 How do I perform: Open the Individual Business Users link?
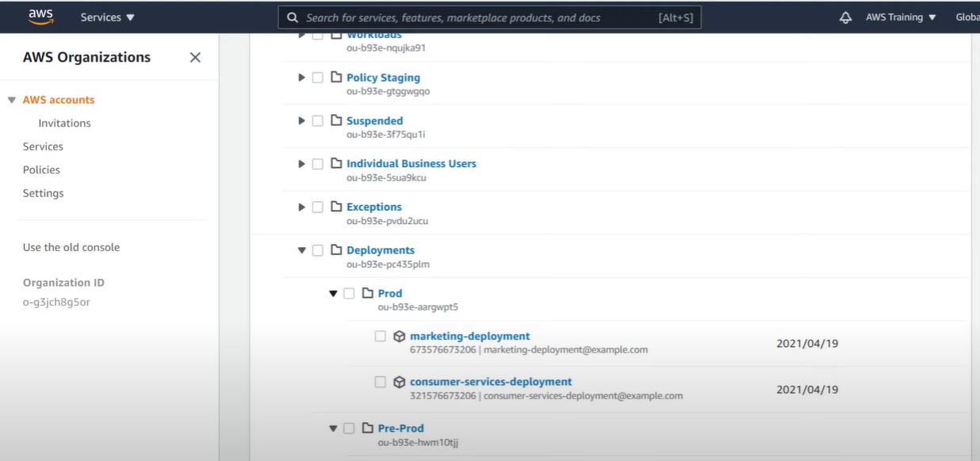(412, 163)
